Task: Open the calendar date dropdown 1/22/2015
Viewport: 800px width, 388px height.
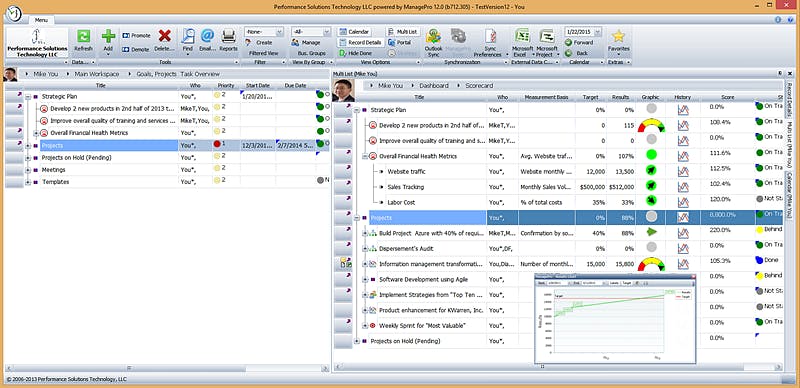Action: point(583,32)
